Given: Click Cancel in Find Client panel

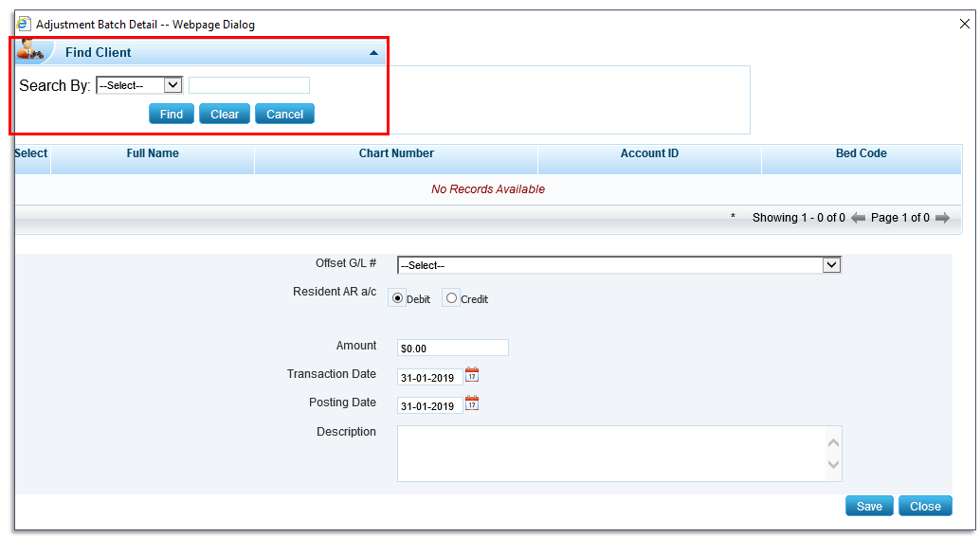Looking at the screenshot, I should click(284, 114).
